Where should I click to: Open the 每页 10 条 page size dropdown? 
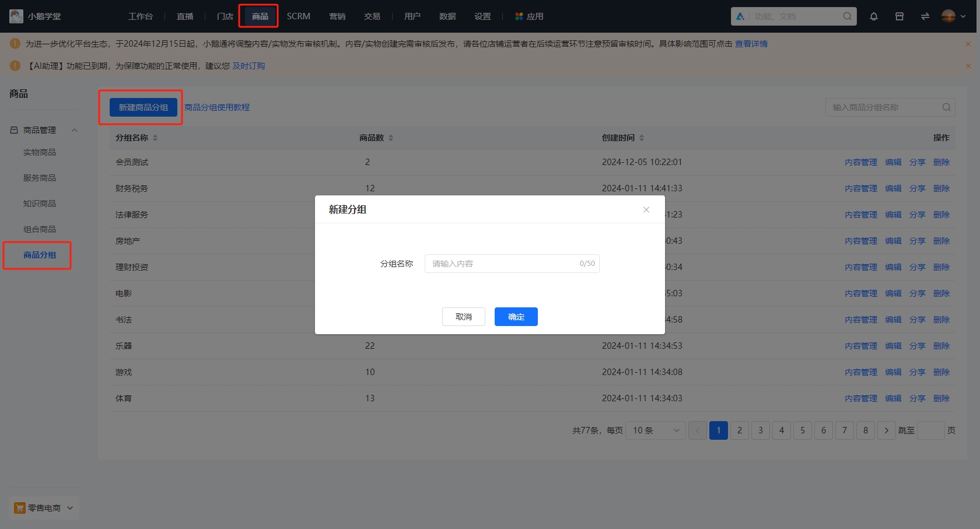click(654, 430)
